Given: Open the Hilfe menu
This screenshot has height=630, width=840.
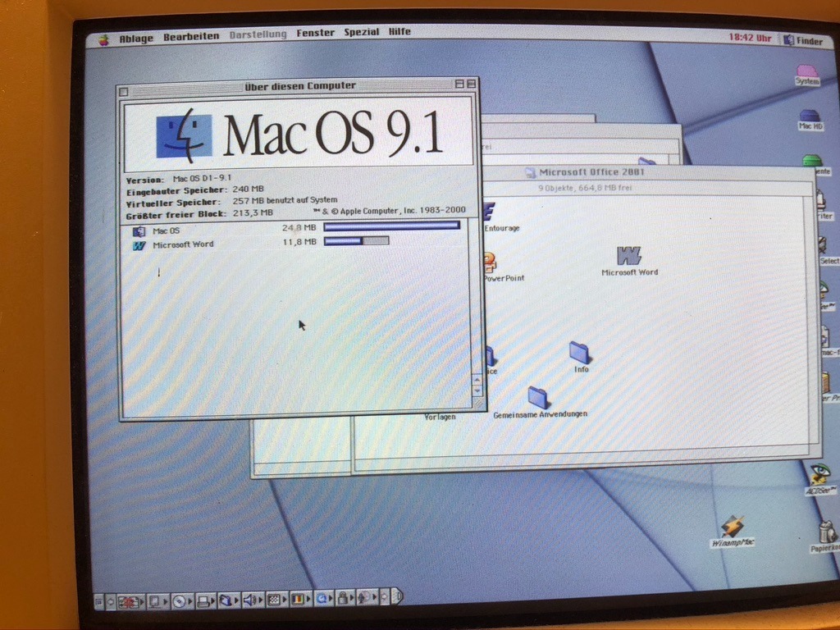Looking at the screenshot, I should click(399, 32).
